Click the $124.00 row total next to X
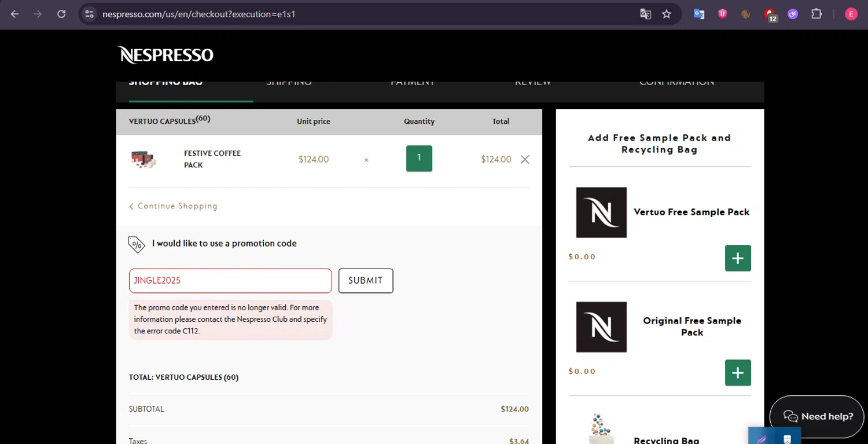The image size is (868, 444). point(496,159)
